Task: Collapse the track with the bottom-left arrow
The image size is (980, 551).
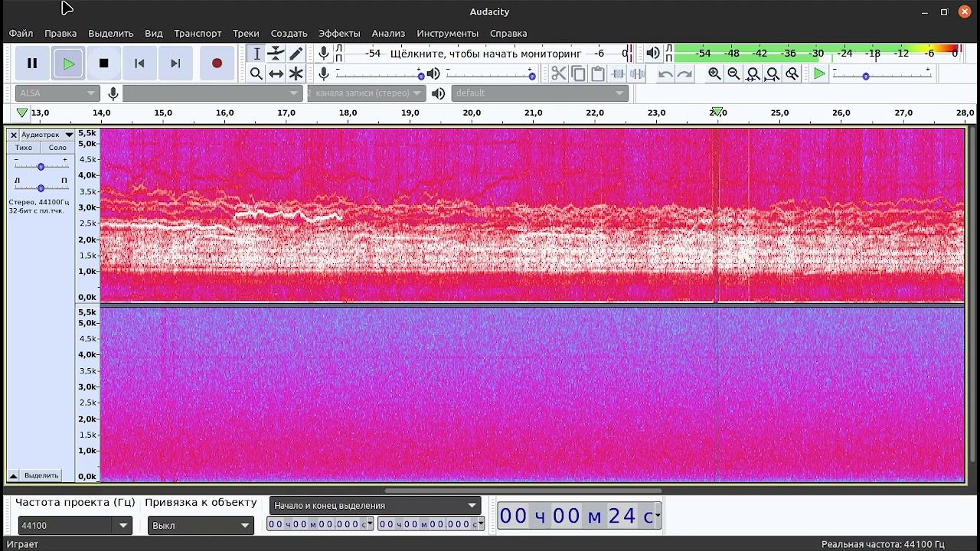Action: point(13,475)
